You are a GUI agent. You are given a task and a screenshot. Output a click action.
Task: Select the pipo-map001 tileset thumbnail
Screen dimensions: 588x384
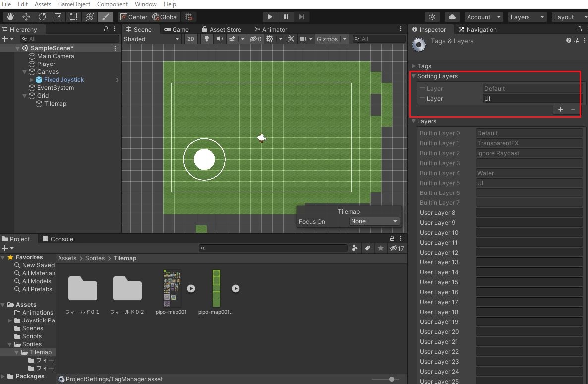pos(172,288)
